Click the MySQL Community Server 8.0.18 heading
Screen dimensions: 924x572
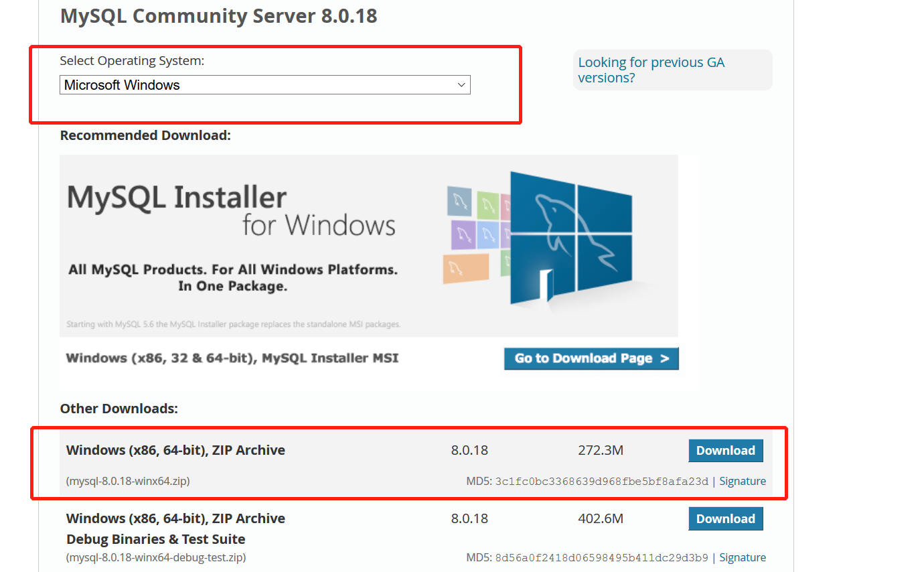219,15
